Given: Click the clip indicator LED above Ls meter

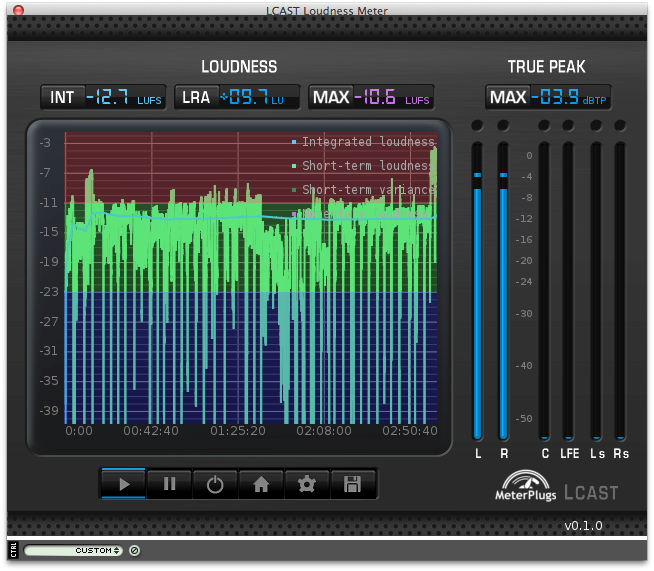Looking at the screenshot, I should (x=596, y=125).
